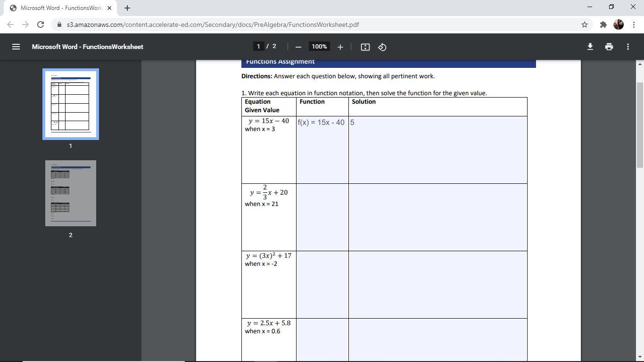Open the Chrome extensions puzzle icon
Viewport: 644px width, 362px height.
click(x=603, y=25)
